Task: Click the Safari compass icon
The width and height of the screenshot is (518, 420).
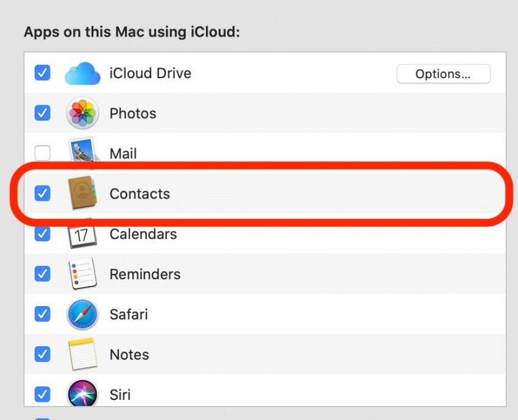Action: coord(82,315)
